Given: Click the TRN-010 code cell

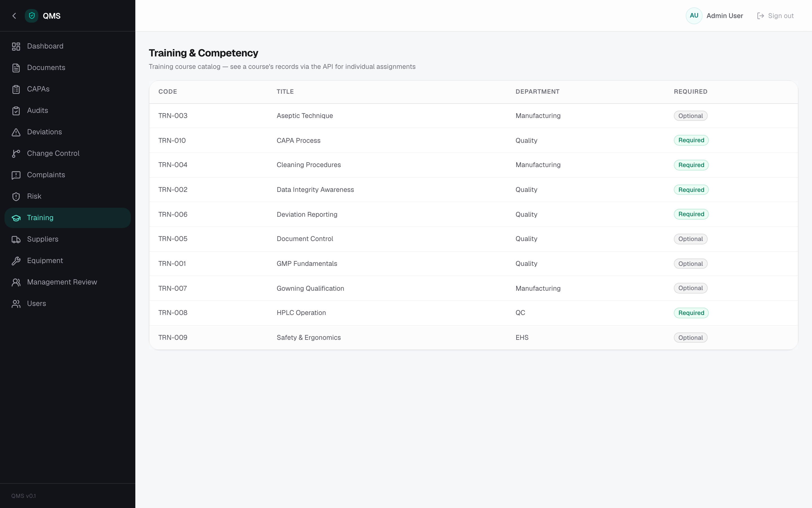Looking at the screenshot, I should pyautogui.click(x=172, y=141).
